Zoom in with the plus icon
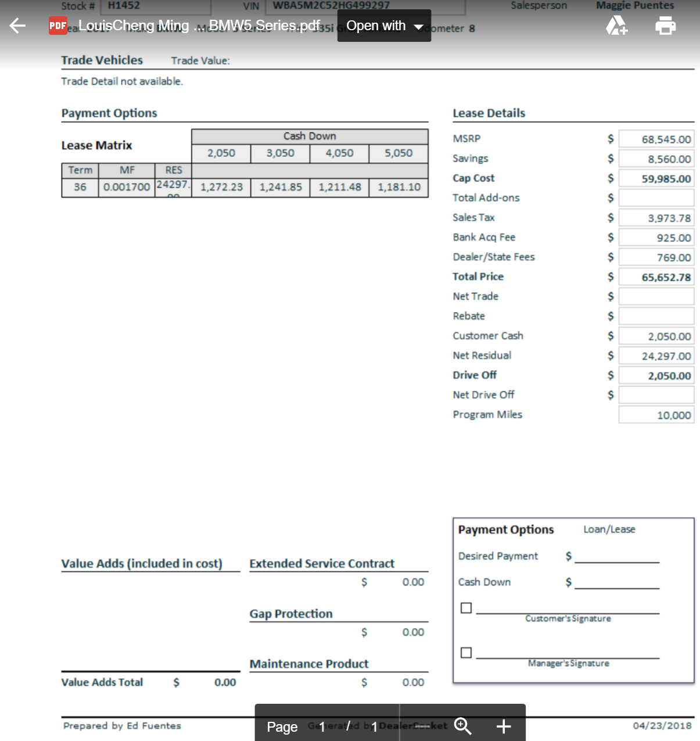700x741 pixels. [x=504, y=726]
